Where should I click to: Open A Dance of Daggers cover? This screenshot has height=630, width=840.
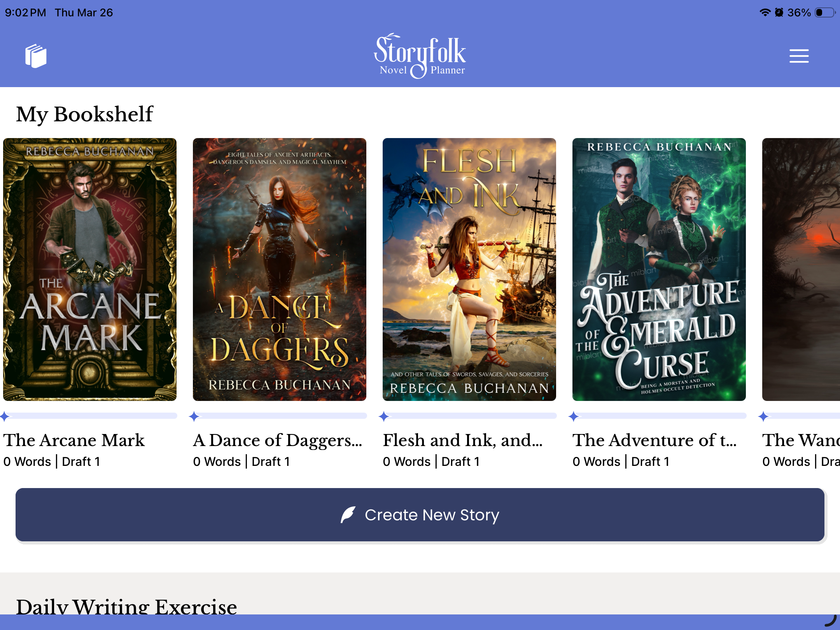coord(280,269)
